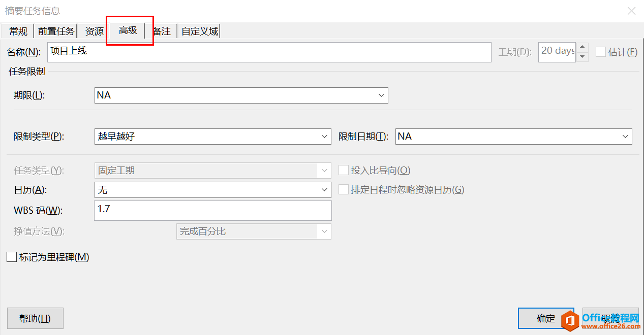Viewport: 644px width, 335px height.
Task: Toggle the 估计 checkbox
Action: (601, 52)
